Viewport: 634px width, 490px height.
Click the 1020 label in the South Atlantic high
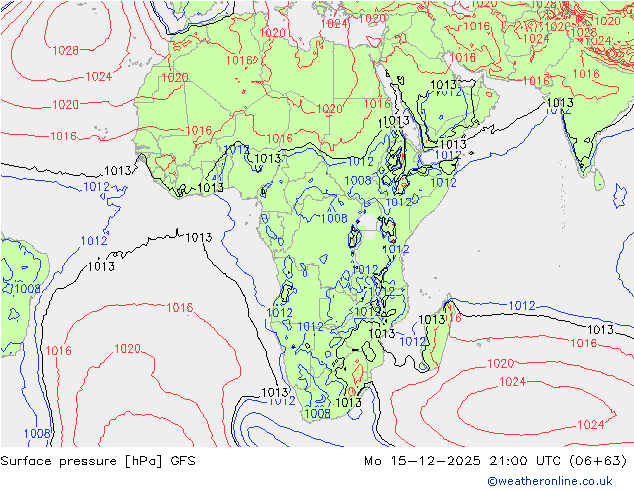click(x=127, y=348)
